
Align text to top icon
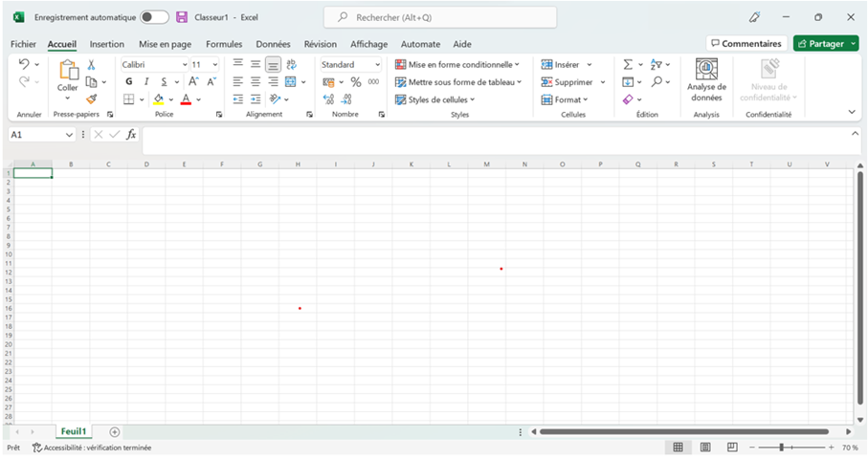[x=238, y=64]
